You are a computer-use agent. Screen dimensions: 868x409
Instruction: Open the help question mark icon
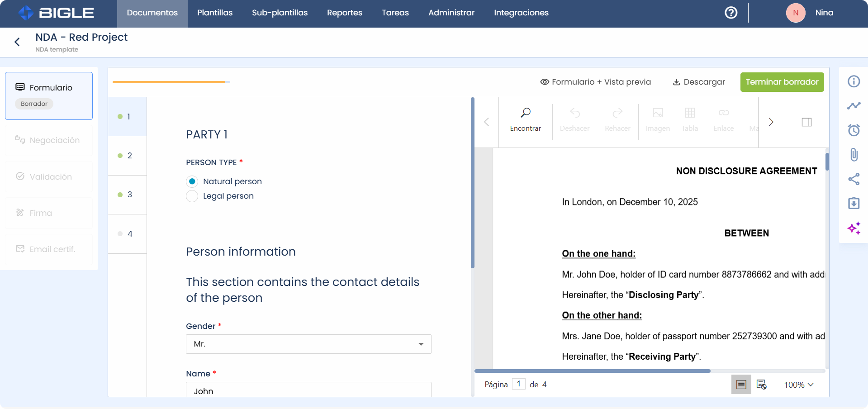731,13
